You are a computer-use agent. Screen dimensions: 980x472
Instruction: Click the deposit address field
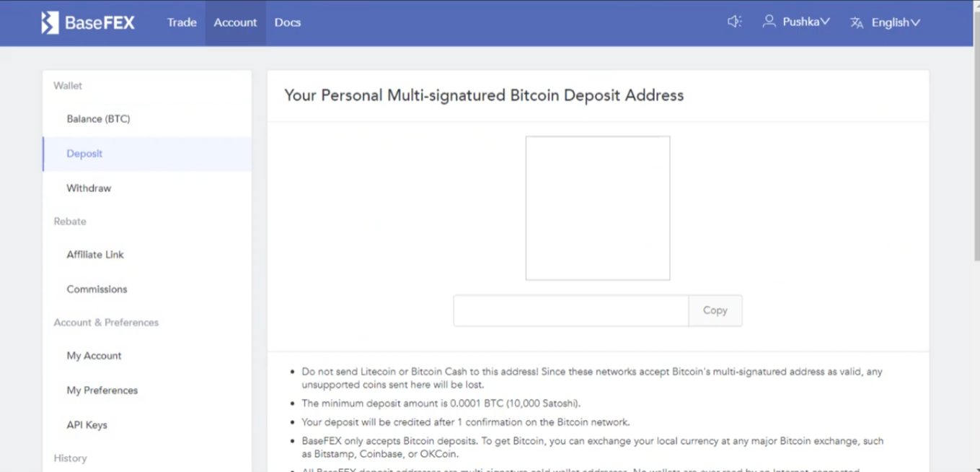pos(570,310)
